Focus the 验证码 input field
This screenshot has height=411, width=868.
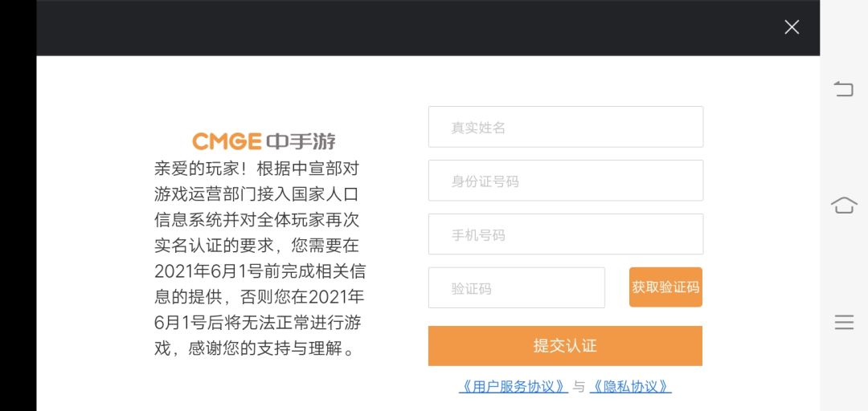517,287
